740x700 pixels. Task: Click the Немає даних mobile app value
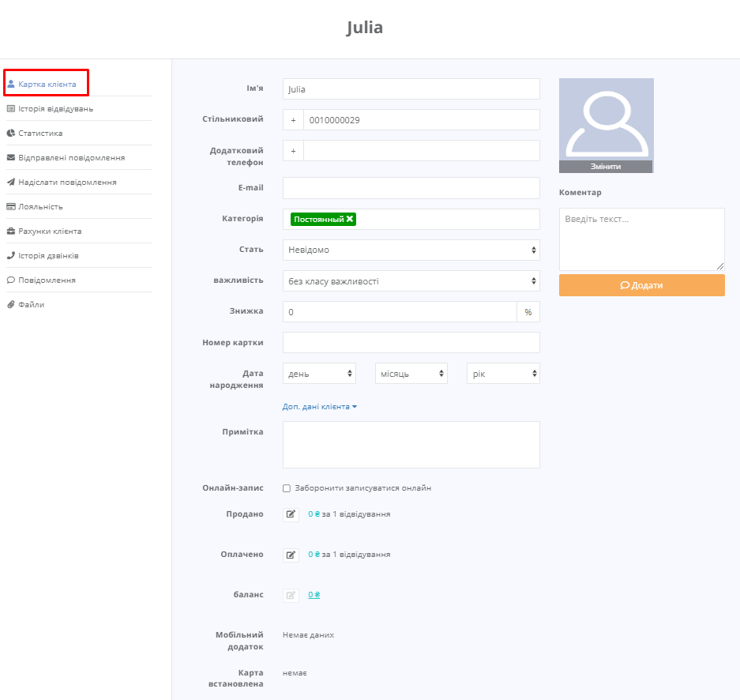pyautogui.click(x=308, y=635)
